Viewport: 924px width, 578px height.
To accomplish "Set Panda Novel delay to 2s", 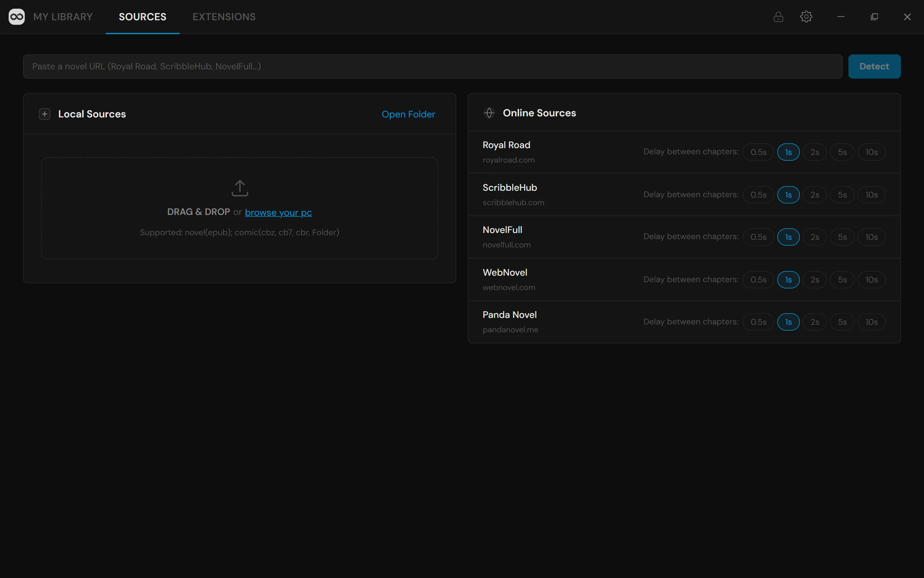I will pyautogui.click(x=814, y=322).
